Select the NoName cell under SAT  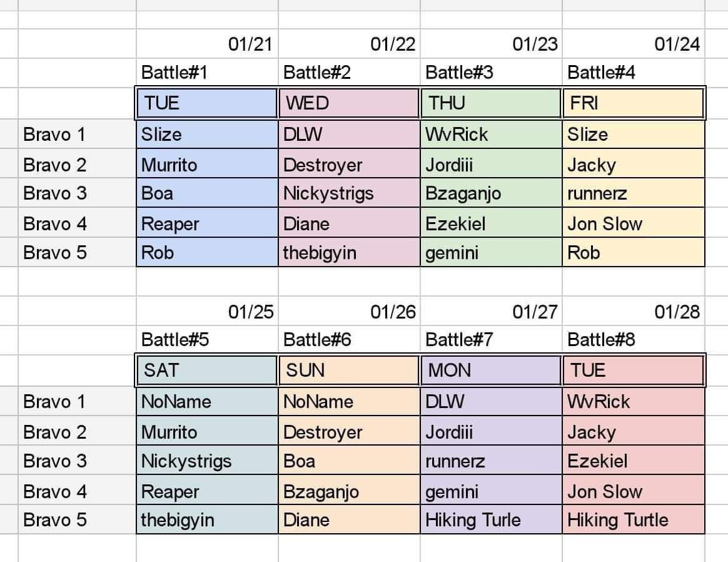[207, 401]
